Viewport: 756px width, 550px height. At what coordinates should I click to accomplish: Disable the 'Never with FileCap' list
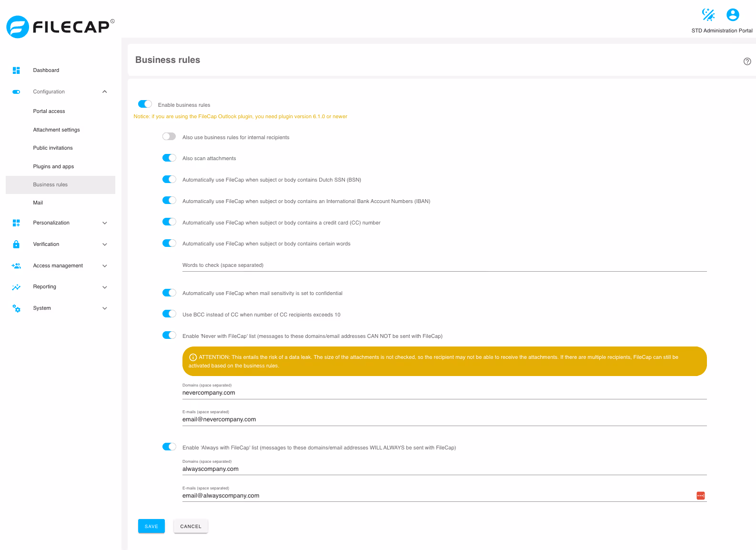169,336
